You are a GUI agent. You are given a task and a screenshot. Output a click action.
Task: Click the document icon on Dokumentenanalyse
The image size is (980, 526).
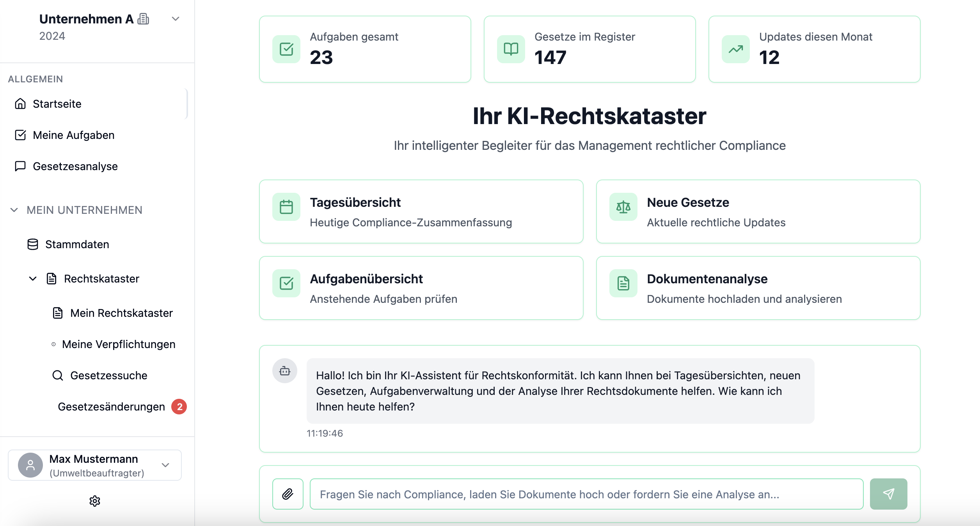click(623, 283)
